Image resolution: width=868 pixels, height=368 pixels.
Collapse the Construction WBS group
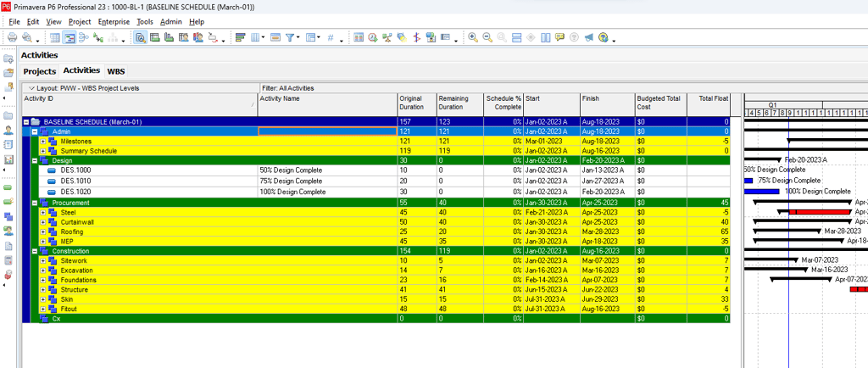[x=34, y=251]
